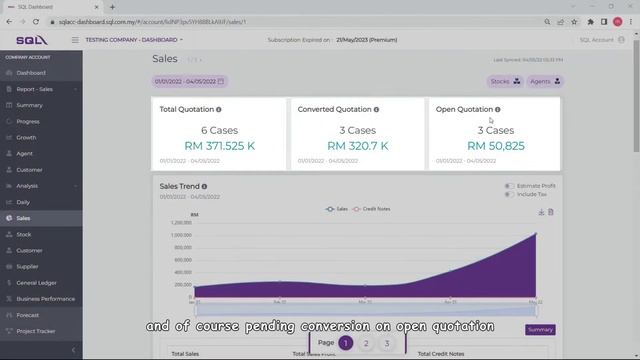
Task: Open the browser extensions puzzle icon
Action: click(x=590, y=22)
